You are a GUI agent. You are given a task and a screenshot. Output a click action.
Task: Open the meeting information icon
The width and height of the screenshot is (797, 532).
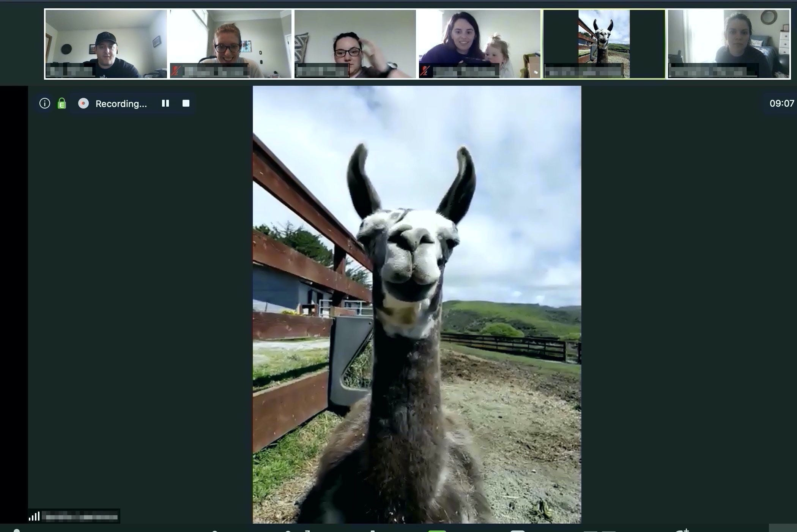click(45, 104)
